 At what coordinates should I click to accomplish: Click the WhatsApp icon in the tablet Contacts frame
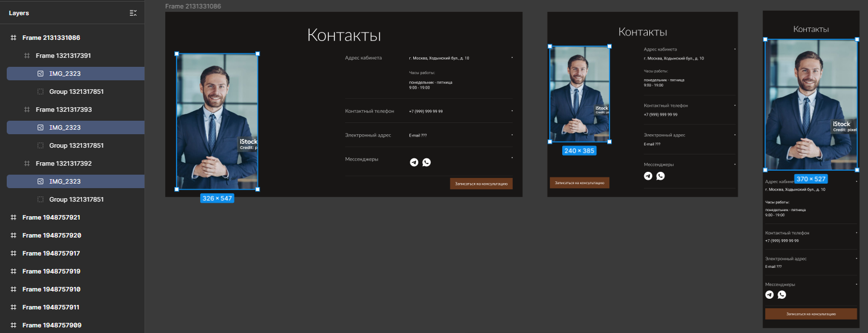pyautogui.click(x=660, y=176)
